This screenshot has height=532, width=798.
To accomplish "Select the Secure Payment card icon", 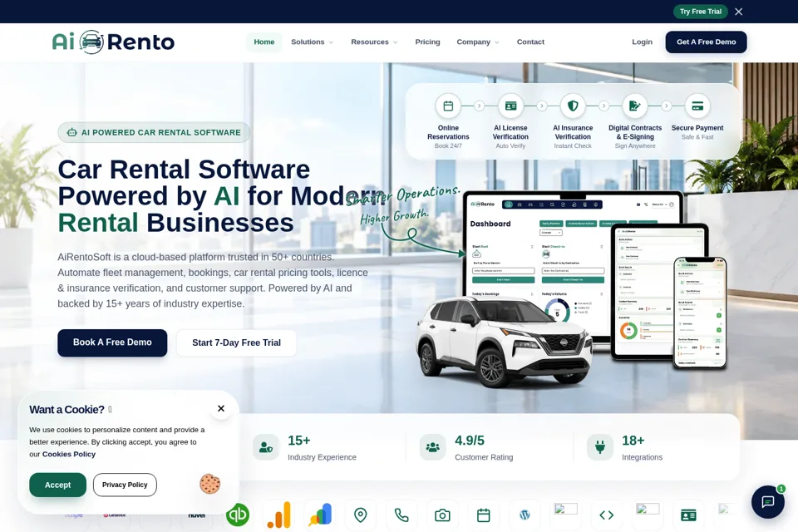I will point(697,106).
